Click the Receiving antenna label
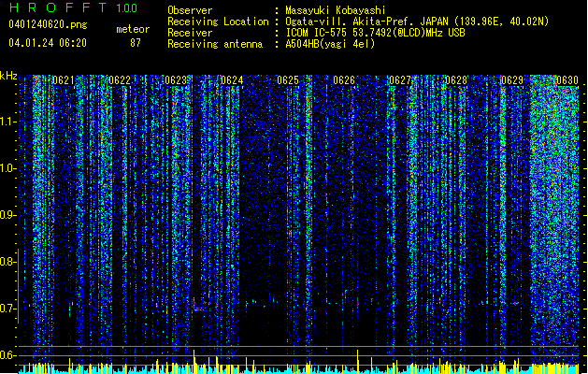The height and width of the screenshot is (374, 588). tap(215, 44)
